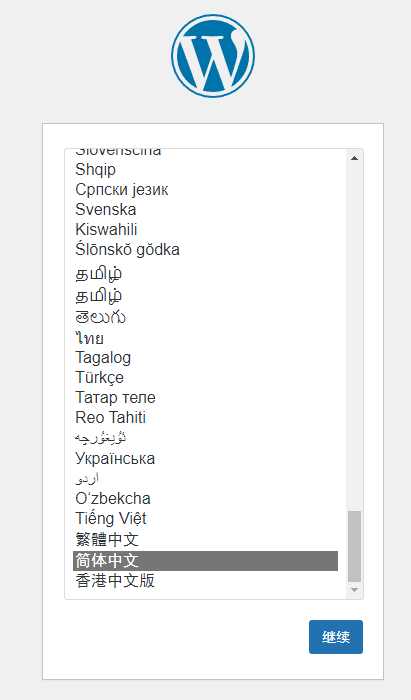Viewport: 411px width, 700px height.
Task: Select Српски језик language option
Action: point(205,189)
